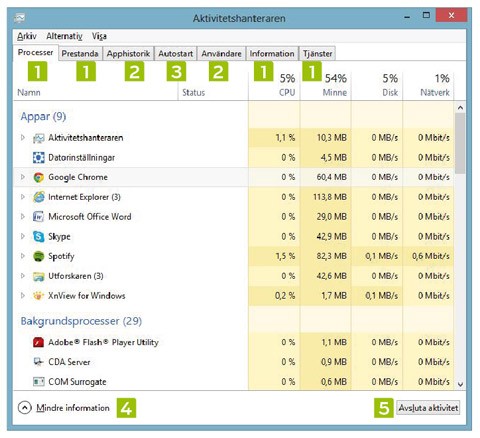Open the Arkiv menu

[27, 36]
